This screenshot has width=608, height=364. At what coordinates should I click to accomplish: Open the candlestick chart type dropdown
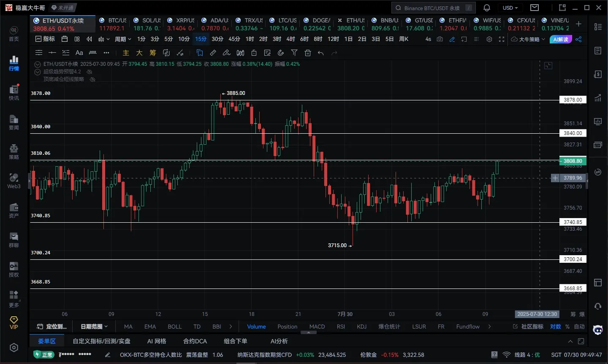(x=103, y=39)
